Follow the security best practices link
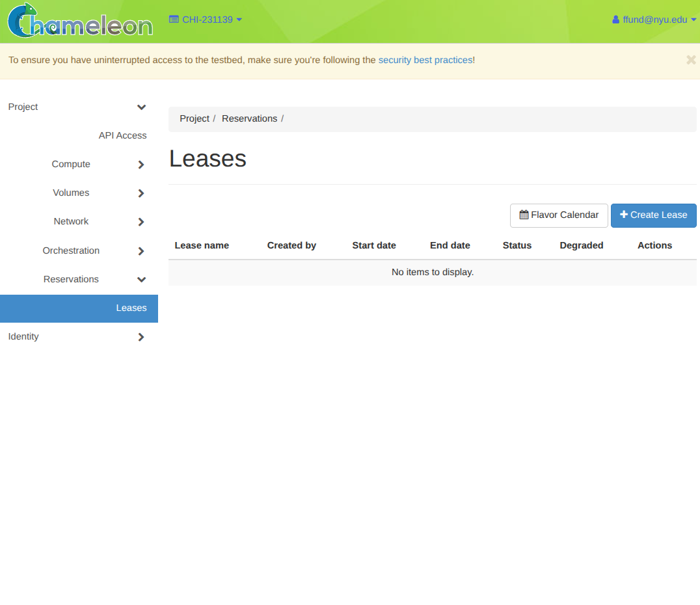Screen dimensions: 700x605 point(425,60)
